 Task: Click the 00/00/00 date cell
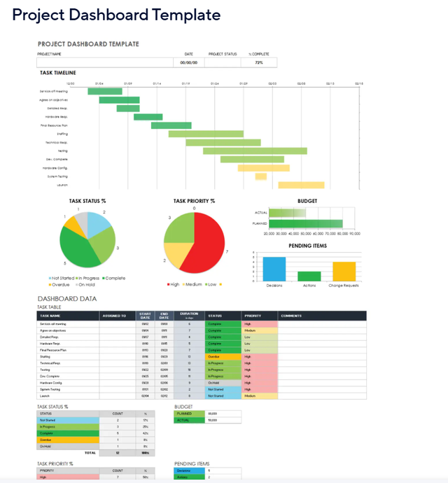(x=189, y=62)
